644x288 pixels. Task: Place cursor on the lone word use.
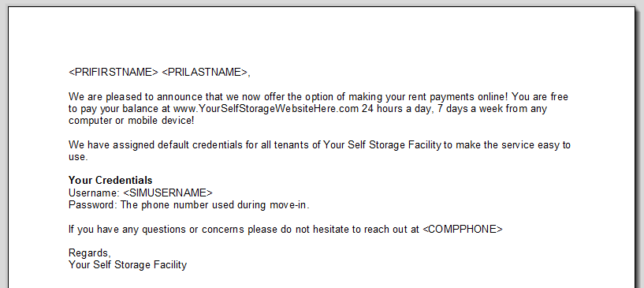point(78,157)
